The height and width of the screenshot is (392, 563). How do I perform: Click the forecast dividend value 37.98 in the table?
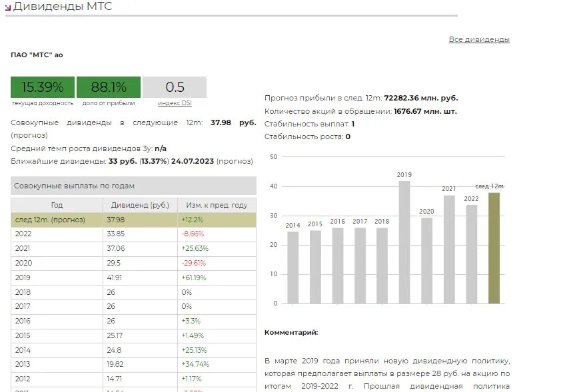(x=116, y=220)
